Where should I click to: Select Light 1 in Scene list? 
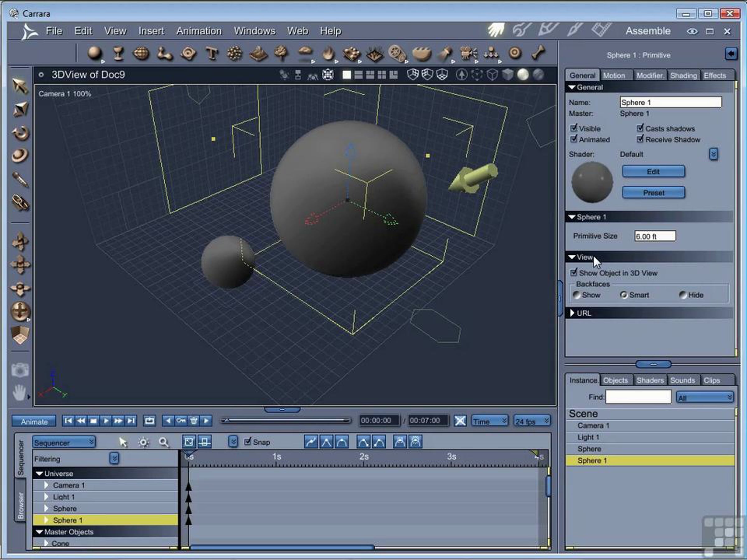[x=650, y=437]
